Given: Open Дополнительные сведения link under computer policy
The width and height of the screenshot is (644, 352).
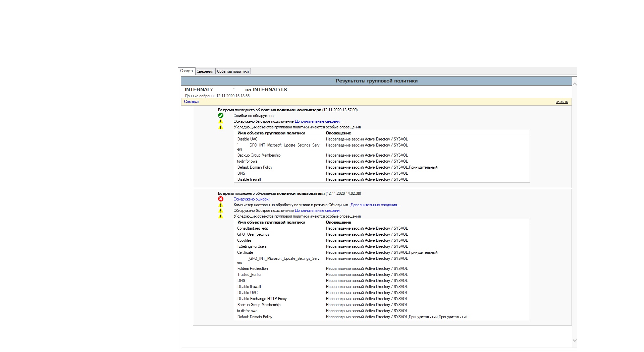Looking at the screenshot, I should coord(319,121).
